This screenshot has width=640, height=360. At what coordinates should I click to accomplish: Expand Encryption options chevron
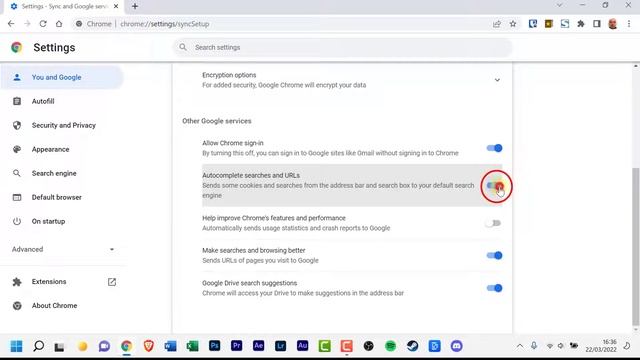coord(497,80)
